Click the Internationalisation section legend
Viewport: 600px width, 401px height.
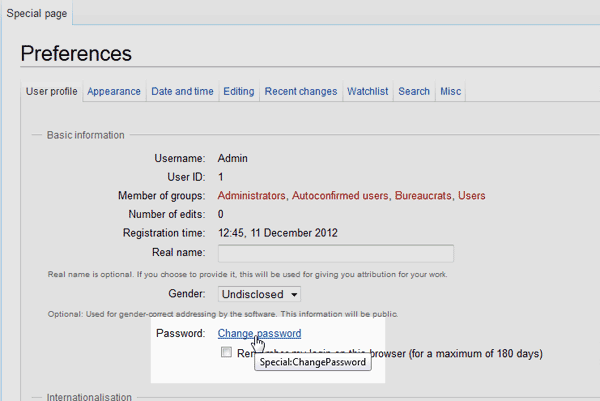coord(89,397)
